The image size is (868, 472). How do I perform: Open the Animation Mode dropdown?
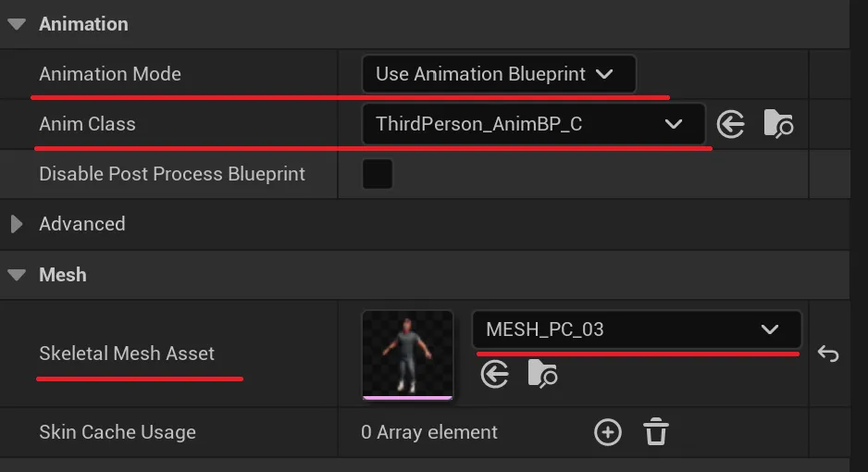pyautogui.click(x=498, y=74)
